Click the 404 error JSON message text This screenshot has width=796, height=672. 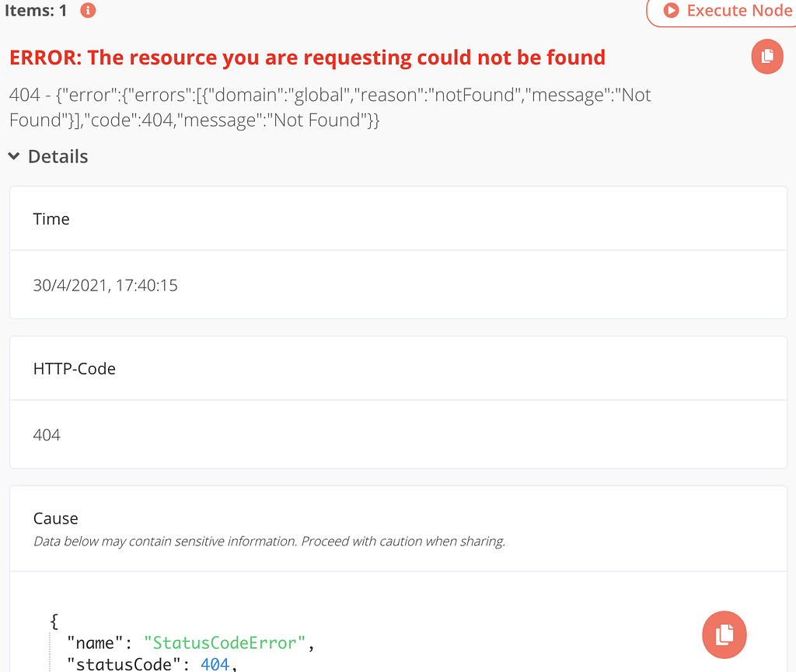(330, 107)
